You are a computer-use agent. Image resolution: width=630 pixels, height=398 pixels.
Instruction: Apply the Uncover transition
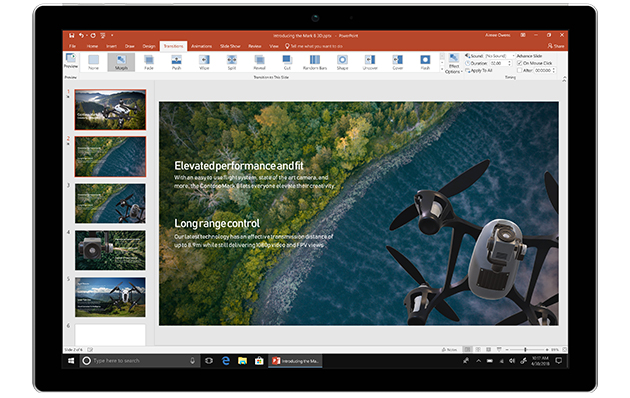(x=370, y=62)
